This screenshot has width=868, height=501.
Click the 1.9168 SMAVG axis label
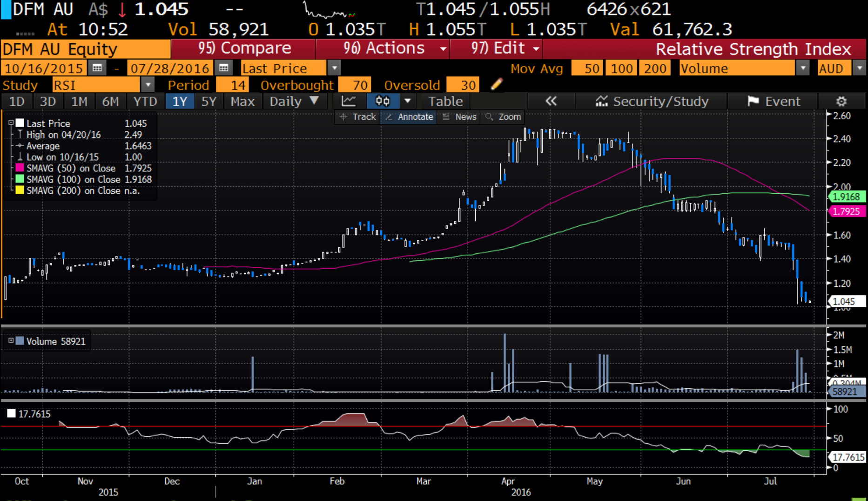point(847,196)
